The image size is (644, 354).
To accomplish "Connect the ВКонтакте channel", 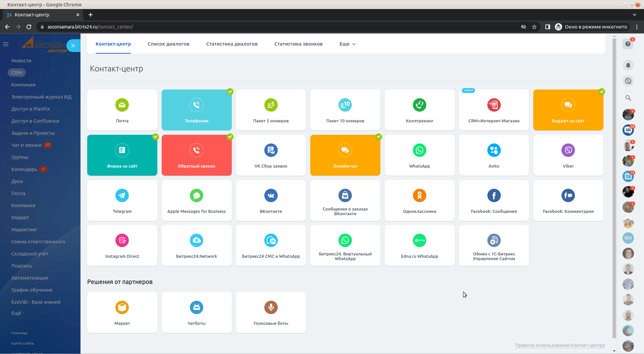I will 271,200.
